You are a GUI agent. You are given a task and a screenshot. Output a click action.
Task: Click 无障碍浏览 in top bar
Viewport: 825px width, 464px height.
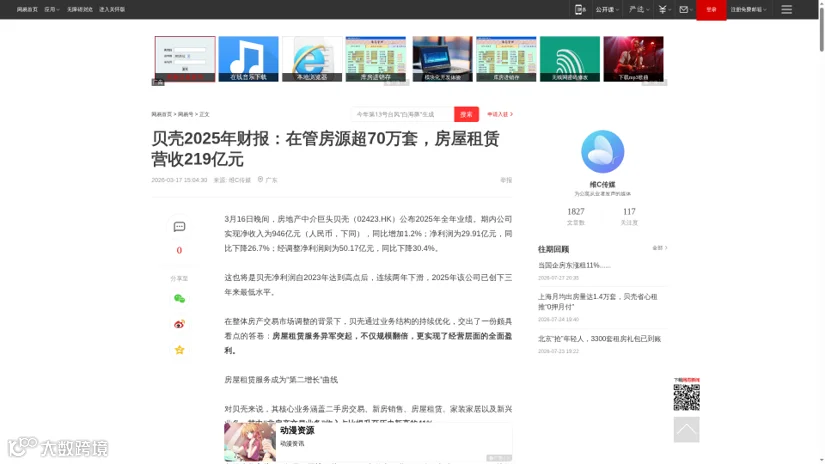[79, 9]
